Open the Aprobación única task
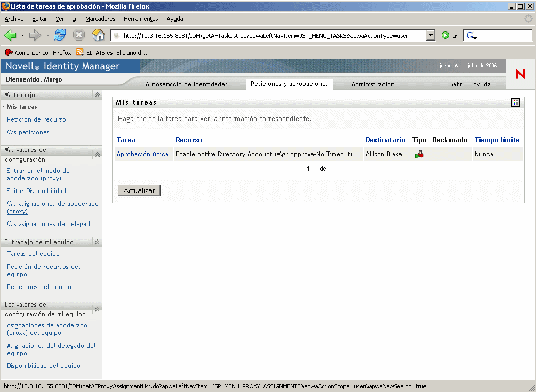Screen dimensions: 536x392 tap(142, 154)
